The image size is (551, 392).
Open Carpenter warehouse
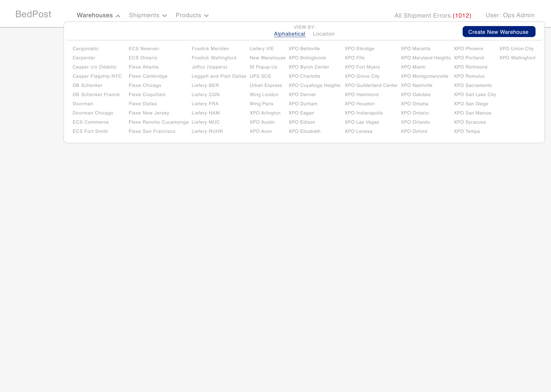tap(84, 58)
